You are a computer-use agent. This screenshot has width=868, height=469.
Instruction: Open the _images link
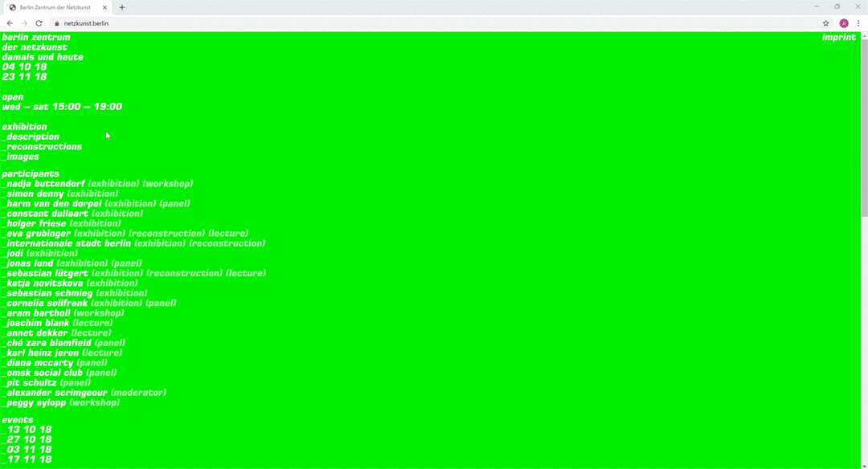click(20, 157)
